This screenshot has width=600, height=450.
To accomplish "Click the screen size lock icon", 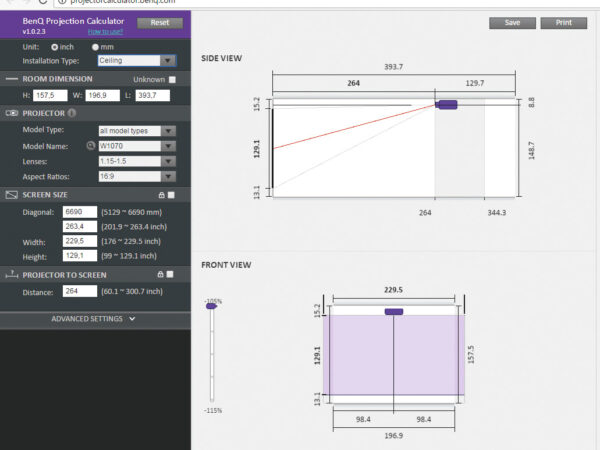I will [x=158, y=195].
